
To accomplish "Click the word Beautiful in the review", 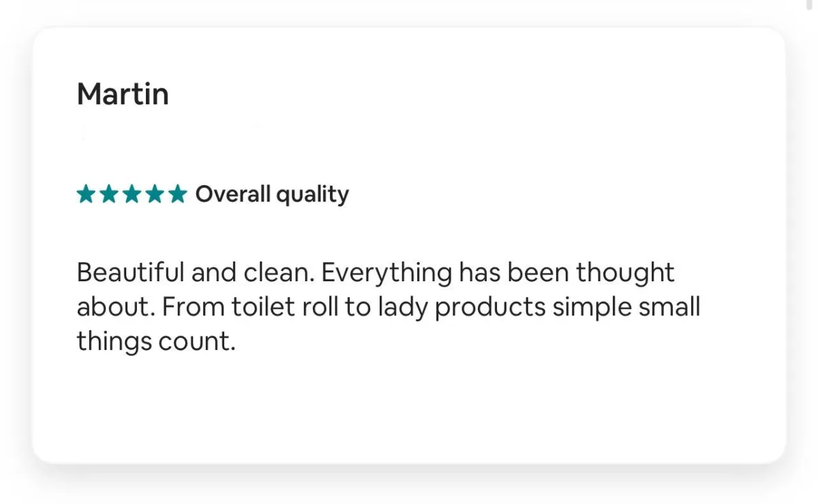I will pos(130,272).
